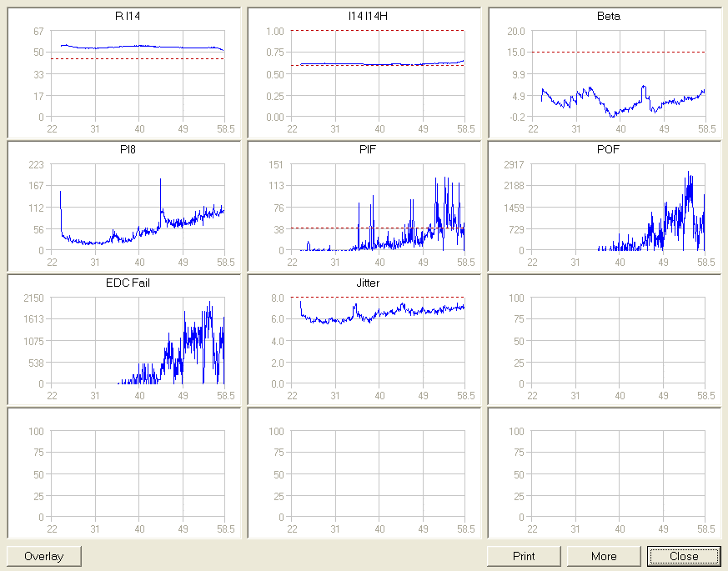The height and width of the screenshot is (571, 728).
Task: Select the EDC Fail graph
Action: (x=138, y=340)
